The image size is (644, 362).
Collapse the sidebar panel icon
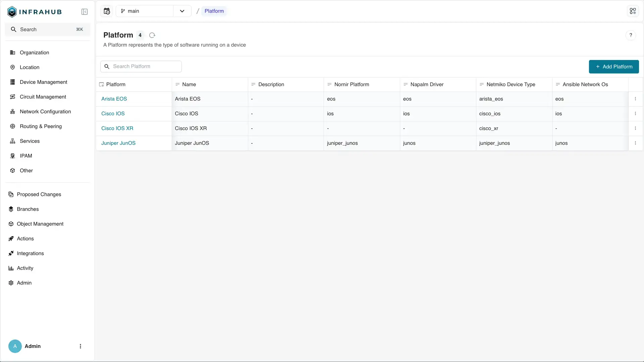[x=85, y=12]
